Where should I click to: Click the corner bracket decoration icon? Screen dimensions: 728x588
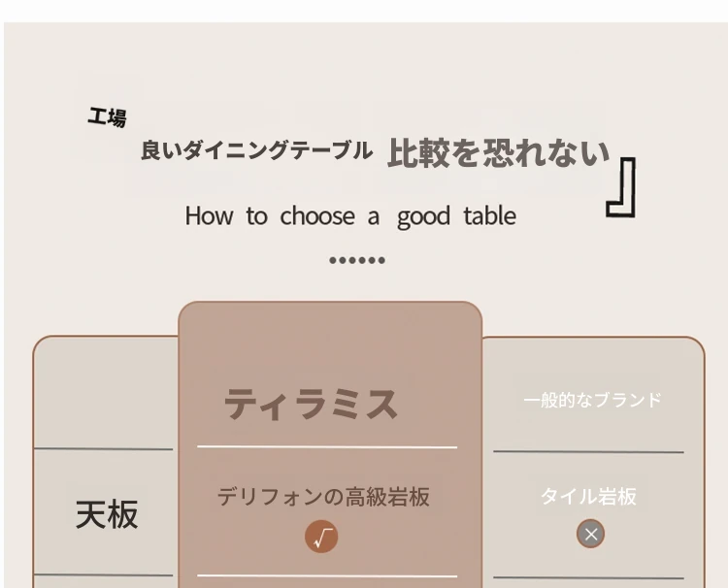click(621, 187)
